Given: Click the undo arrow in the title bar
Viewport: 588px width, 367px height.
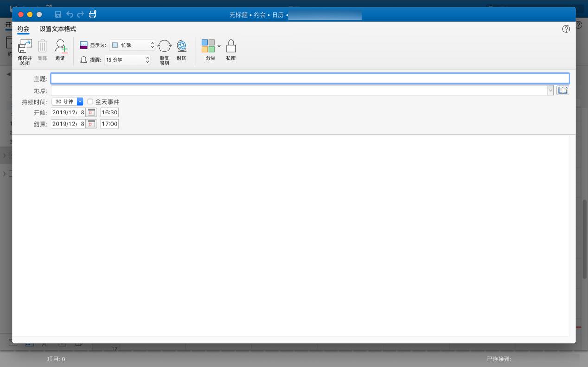Looking at the screenshot, I should pyautogui.click(x=70, y=14).
